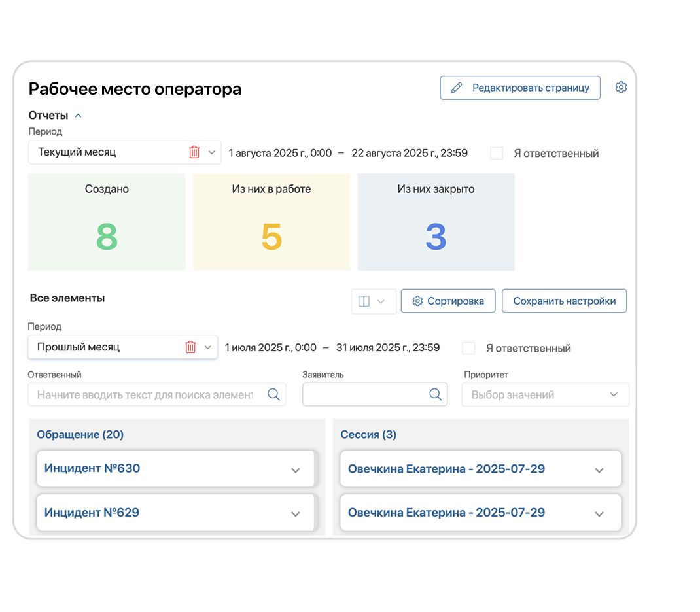
Task: Expand the 'Инцидент №629' card chevron
Action: pyautogui.click(x=296, y=514)
